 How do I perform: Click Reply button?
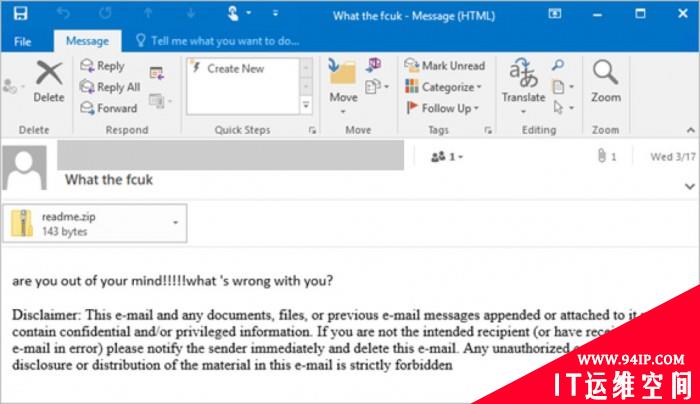pos(102,66)
